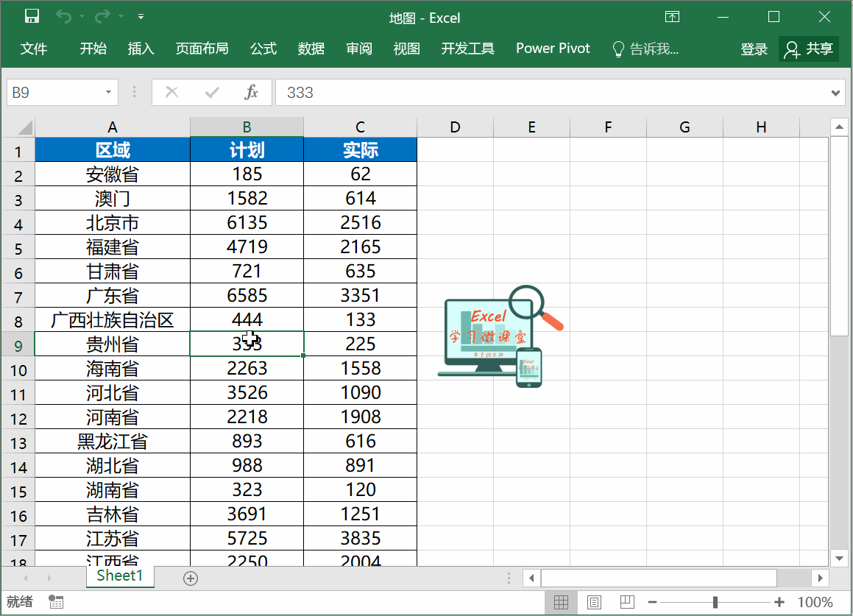
Task: Select cell containing 广西壮族自治区
Action: tap(113, 320)
